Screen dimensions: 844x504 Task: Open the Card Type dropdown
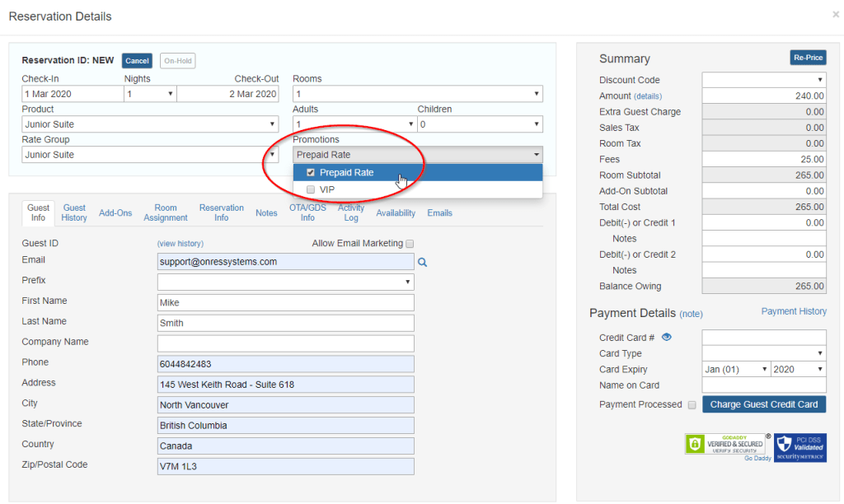(821, 352)
